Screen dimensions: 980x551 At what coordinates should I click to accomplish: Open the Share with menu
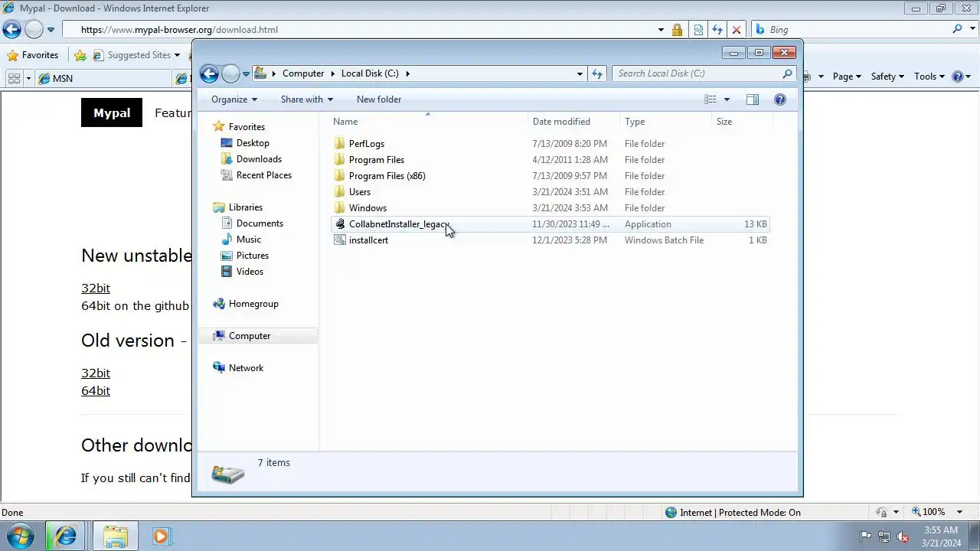307,99
